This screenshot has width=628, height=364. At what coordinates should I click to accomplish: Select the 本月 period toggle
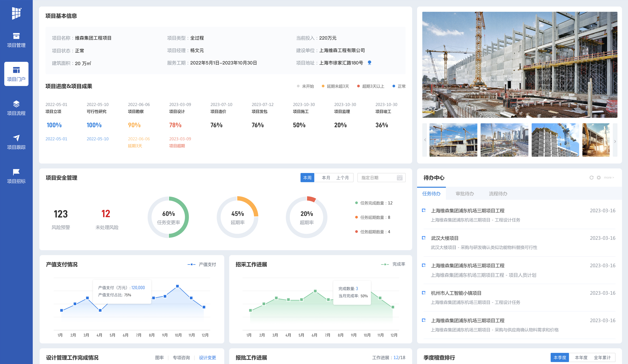(326, 178)
